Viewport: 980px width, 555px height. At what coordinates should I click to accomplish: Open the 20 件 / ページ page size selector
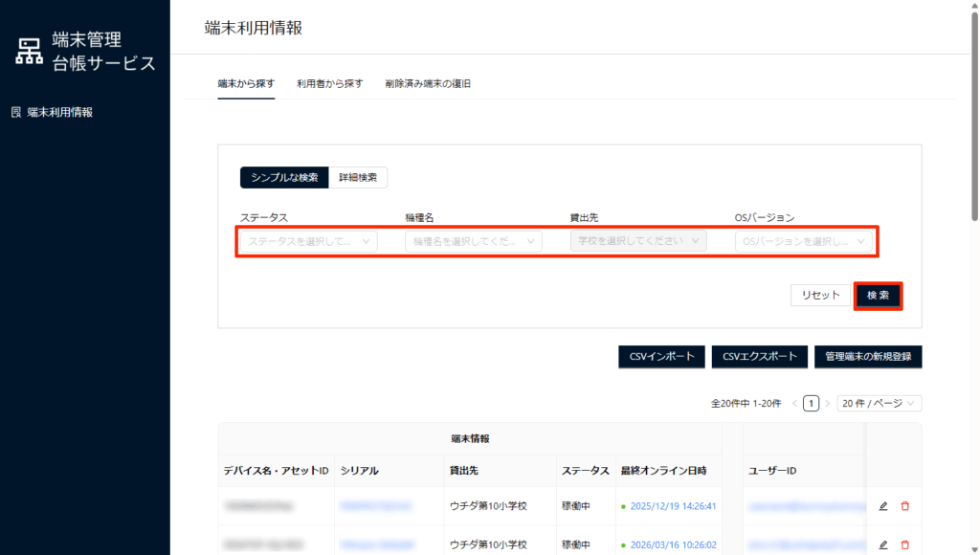point(879,404)
